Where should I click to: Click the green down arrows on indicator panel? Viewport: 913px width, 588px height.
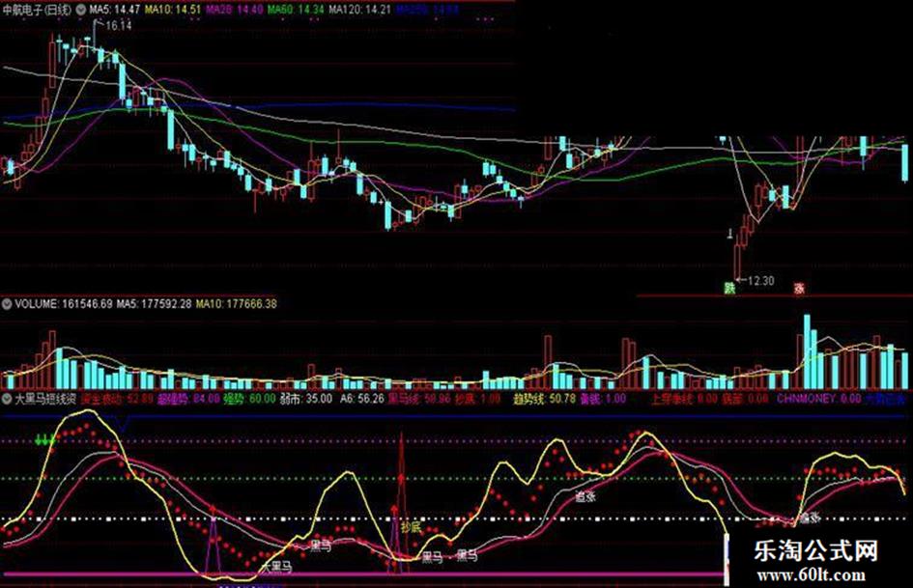click(x=44, y=440)
